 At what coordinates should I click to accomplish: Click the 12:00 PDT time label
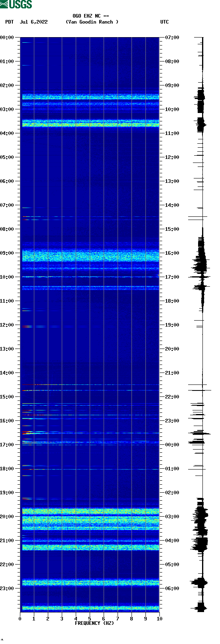coord(7,325)
